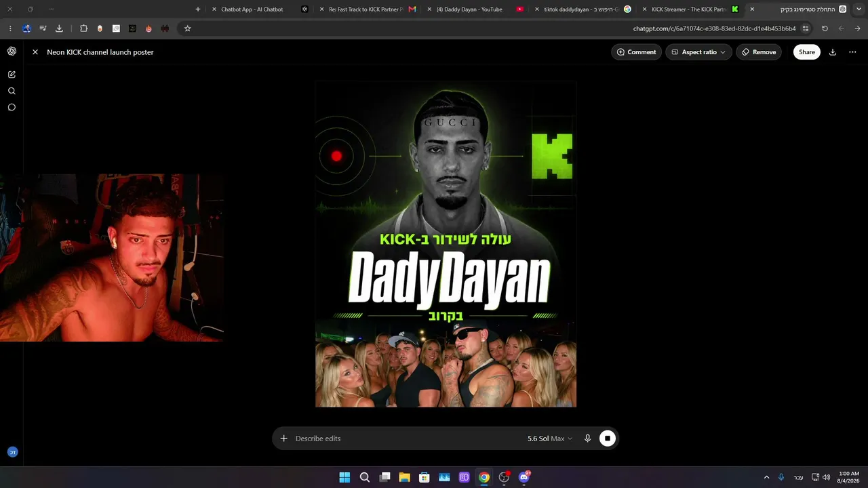Open the Chrome profile avatar
The width and height of the screenshot is (868, 488).
pos(26,28)
